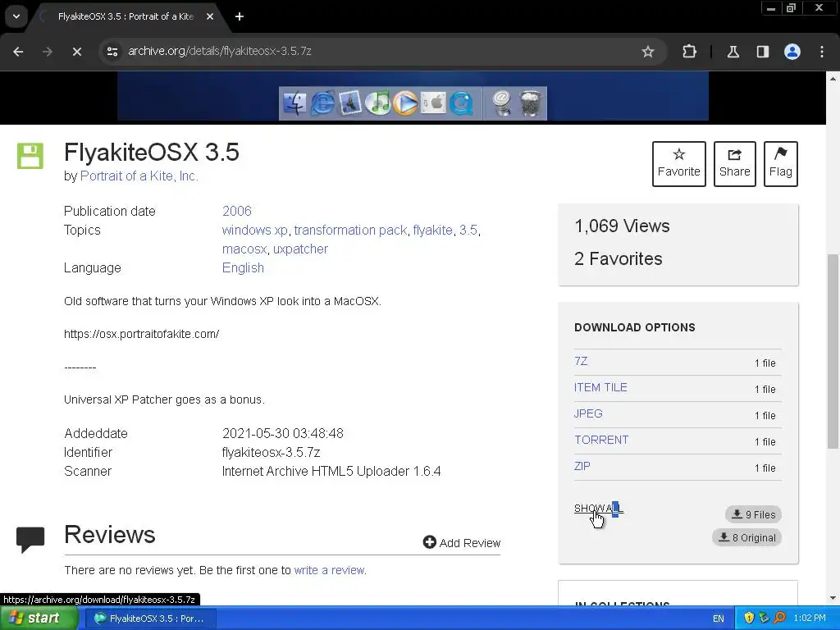The height and width of the screenshot is (630, 840).
Task: Download the JPEG file
Action: pos(588,413)
